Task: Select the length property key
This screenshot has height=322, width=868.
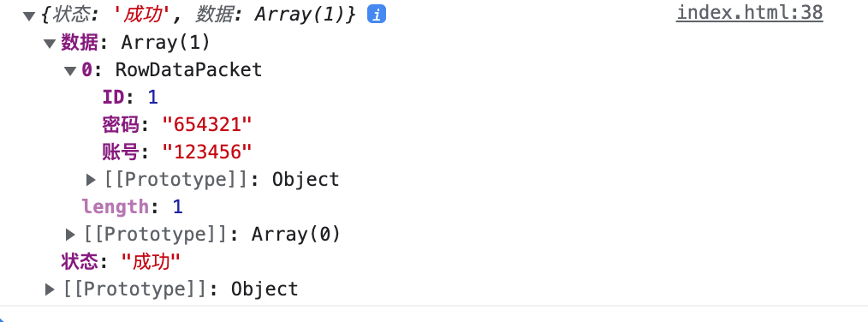Action: pos(116,206)
